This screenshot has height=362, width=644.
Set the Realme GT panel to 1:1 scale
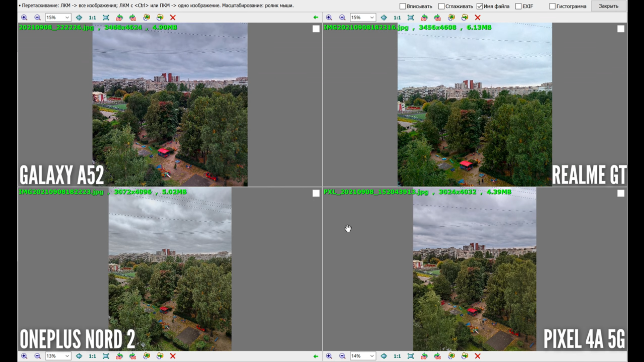tap(397, 17)
